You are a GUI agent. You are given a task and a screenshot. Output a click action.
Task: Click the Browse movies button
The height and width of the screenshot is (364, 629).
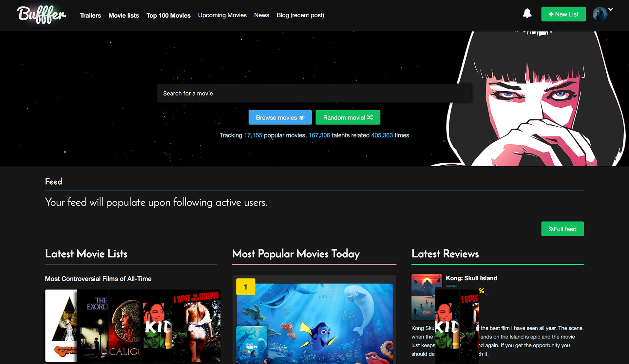pos(280,118)
